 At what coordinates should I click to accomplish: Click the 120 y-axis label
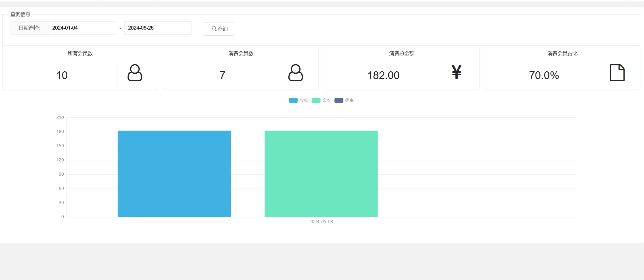pyautogui.click(x=60, y=160)
